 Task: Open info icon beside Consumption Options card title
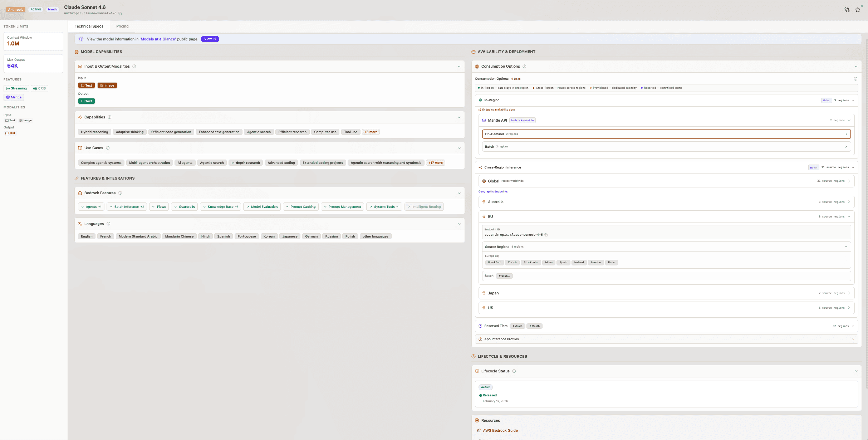[x=524, y=67]
